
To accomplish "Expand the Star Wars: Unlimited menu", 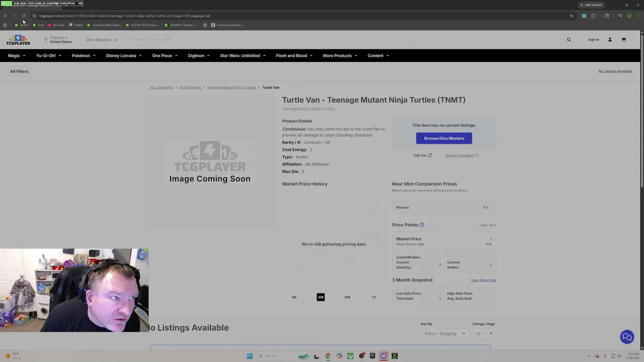I will [x=243, y=56].
